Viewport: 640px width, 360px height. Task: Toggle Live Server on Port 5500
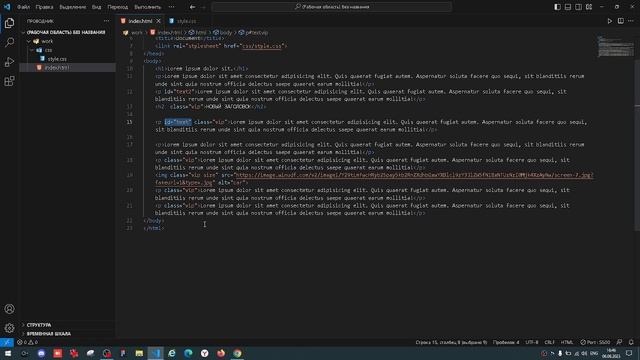coord(595,342)
